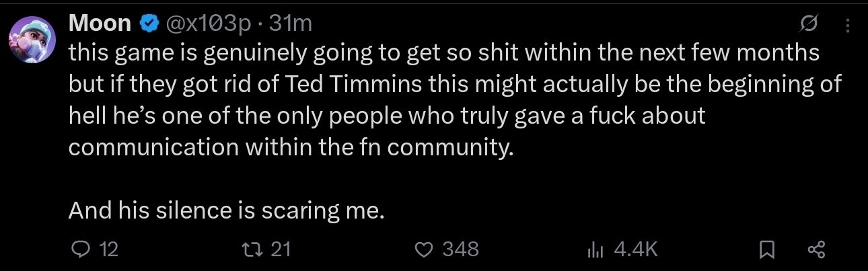Click the reply speech bubble icon
Viewport: 868px width, 271px height.
click(x=79, y=249)
